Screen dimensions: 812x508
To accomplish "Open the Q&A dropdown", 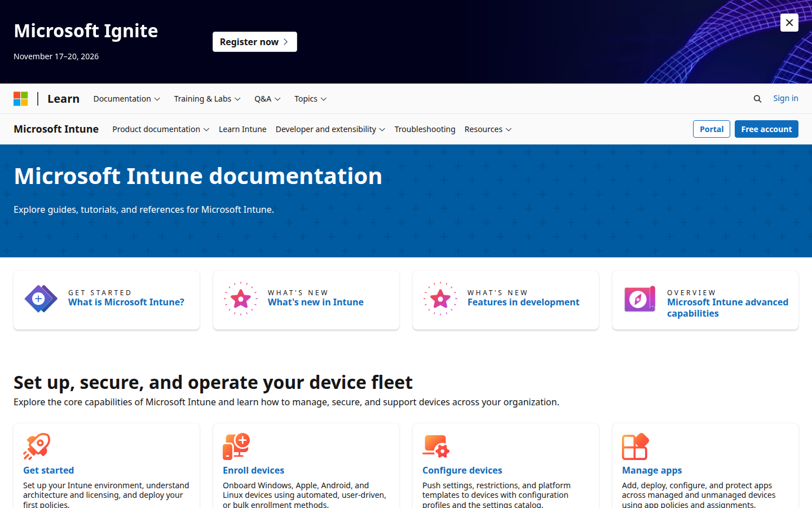I will click(267, 99).
